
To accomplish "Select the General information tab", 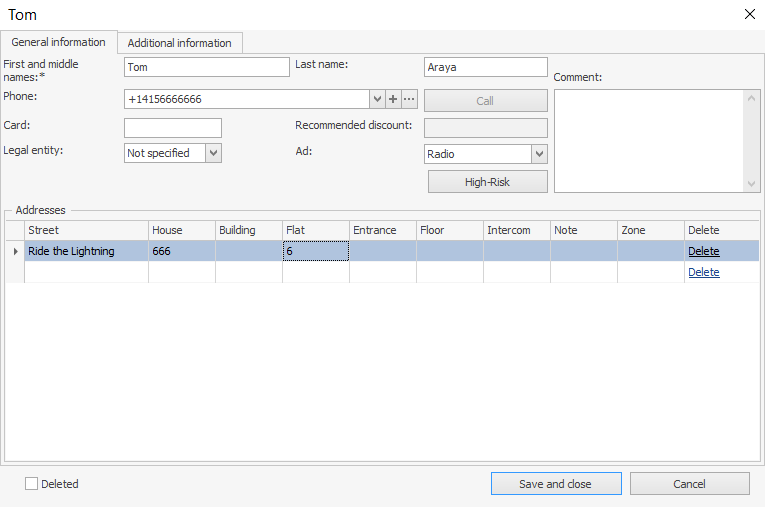I will point(58,42).
